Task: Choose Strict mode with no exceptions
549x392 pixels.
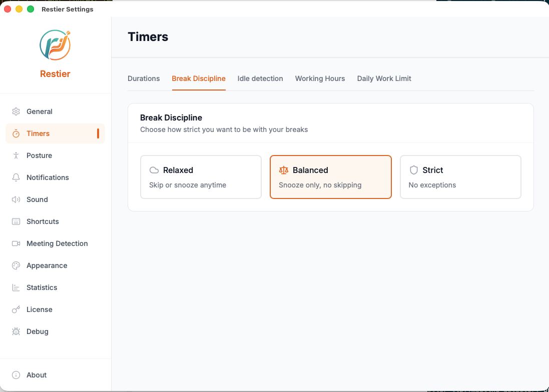Action: point(460,177)
